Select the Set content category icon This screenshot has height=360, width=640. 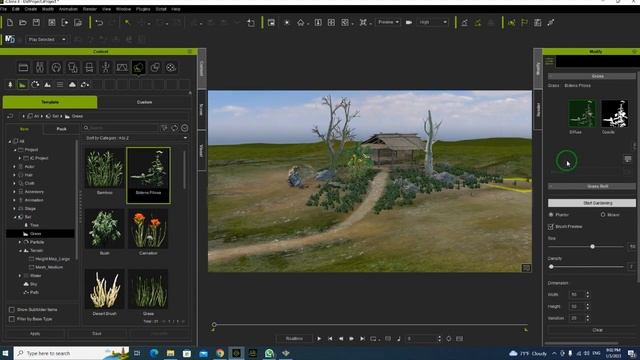click(x=138, y=67)
